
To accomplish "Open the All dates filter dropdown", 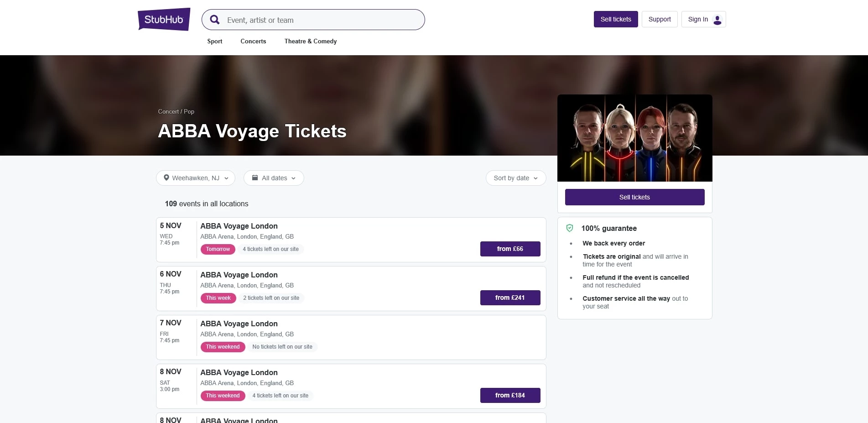I will (274, 178).
